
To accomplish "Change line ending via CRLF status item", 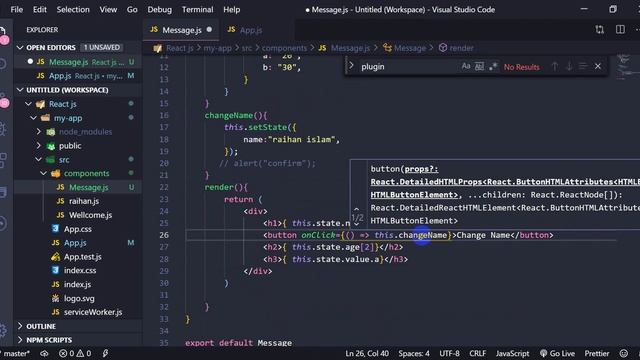I will tap(478, 353).
